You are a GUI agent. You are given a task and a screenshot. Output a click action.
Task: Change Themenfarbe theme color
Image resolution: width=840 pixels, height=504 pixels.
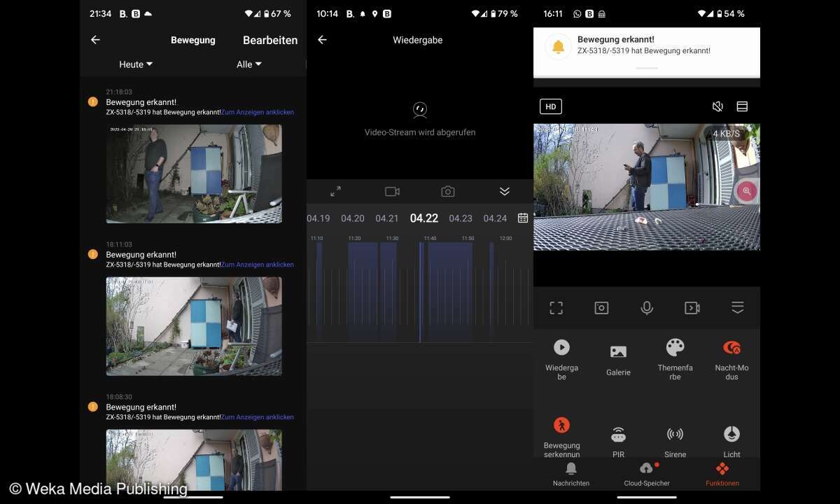(675, 360)
